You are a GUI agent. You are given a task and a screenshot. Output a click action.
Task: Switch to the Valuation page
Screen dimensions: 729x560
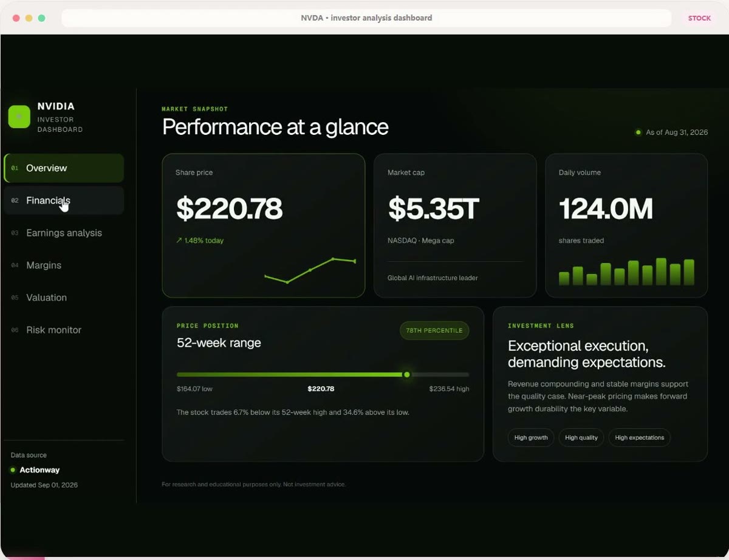64,298
